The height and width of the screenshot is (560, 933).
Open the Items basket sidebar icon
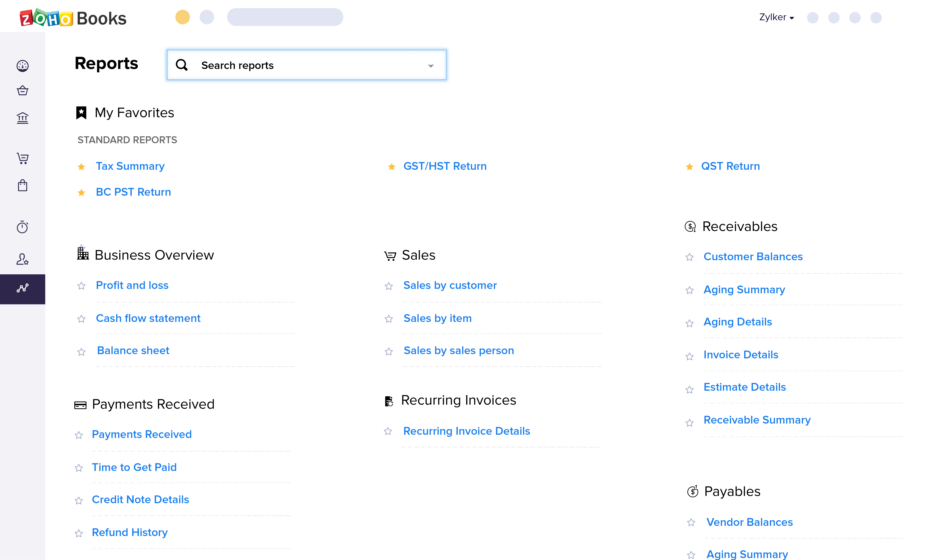click(23, 91)
